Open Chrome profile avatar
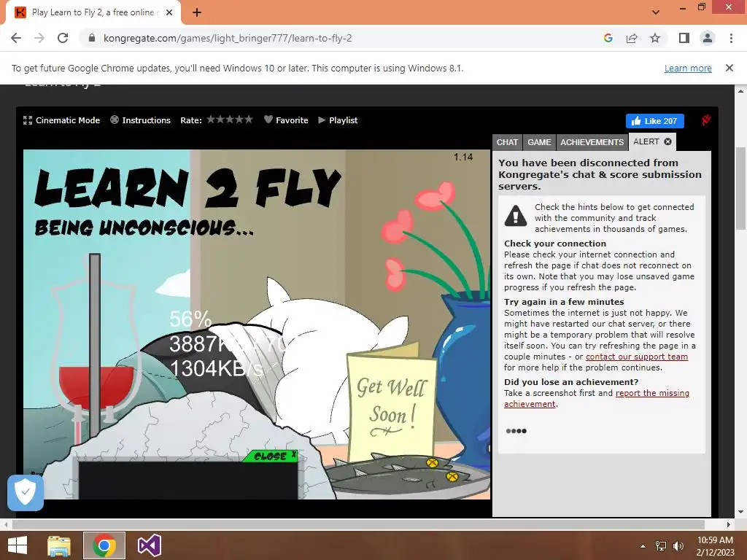Viewport: 747px width, 560px height. click(x=708, y=38)
